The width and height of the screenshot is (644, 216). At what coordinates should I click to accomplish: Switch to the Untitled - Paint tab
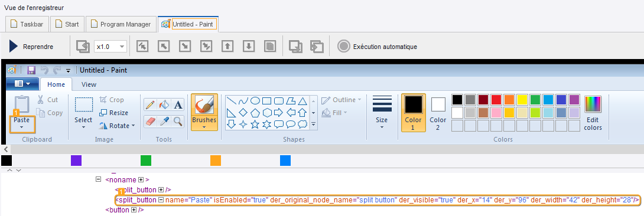(x=188, y=24)
